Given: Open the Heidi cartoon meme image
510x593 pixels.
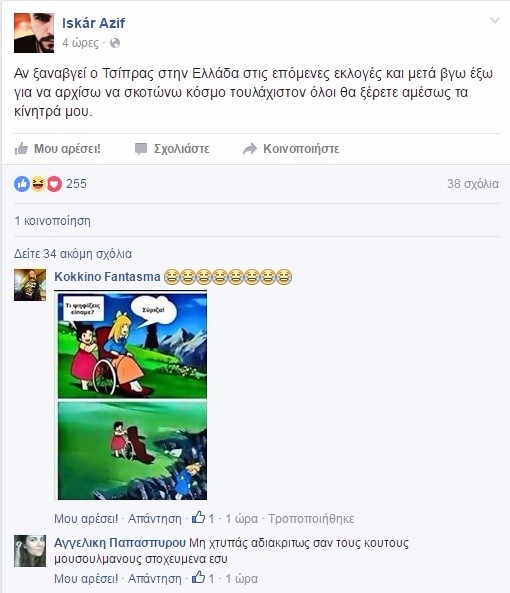Looking at the screenshot, I should 131,396.
